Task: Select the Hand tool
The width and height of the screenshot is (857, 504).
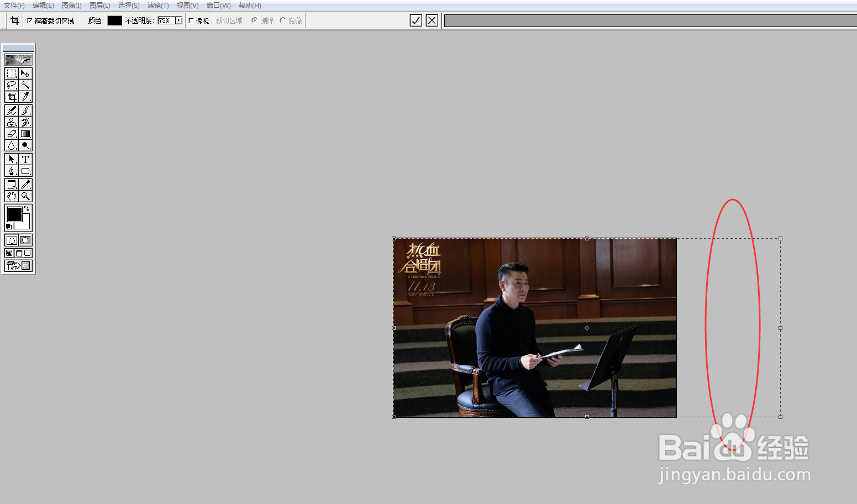Action: click(12, 196)
